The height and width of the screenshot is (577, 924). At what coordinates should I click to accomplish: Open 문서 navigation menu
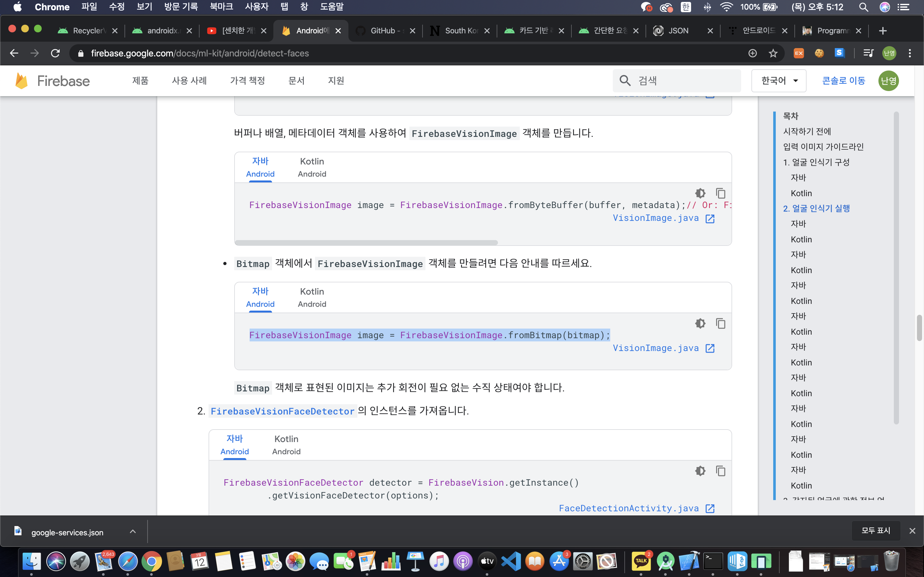tap(296, 81)
